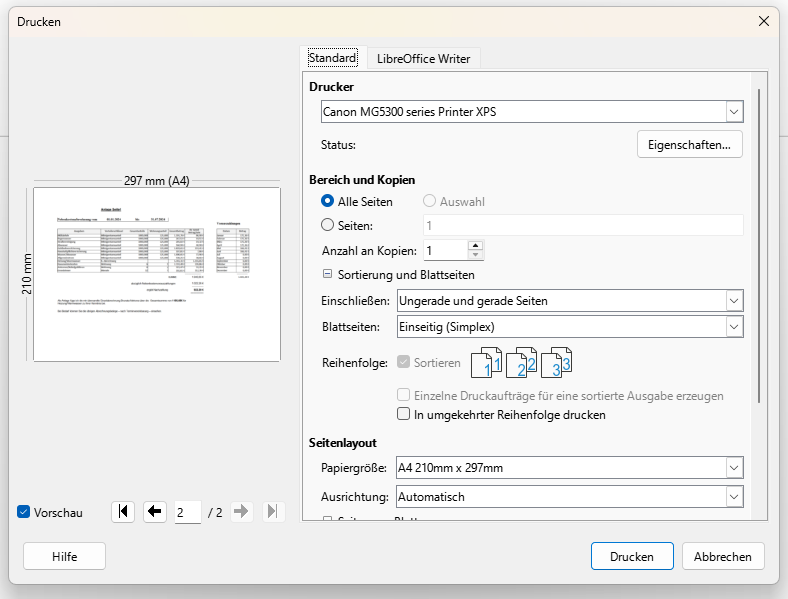Click the '/ 2' page count text

click(x=215, y=512)
